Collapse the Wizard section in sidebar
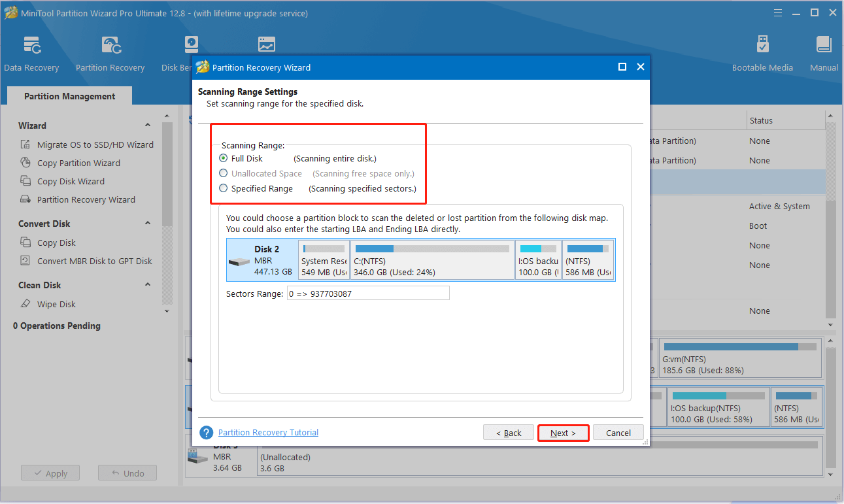 click(148, 126)
